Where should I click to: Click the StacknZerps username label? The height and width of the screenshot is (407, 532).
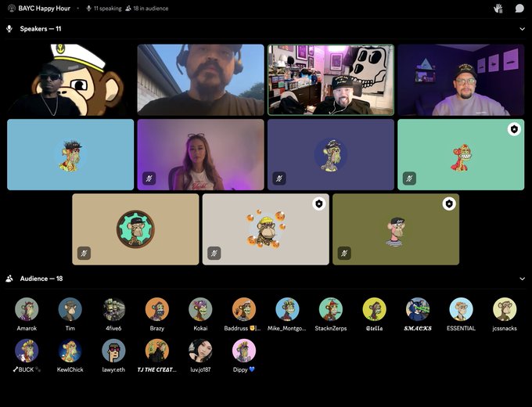click(331, 328)
